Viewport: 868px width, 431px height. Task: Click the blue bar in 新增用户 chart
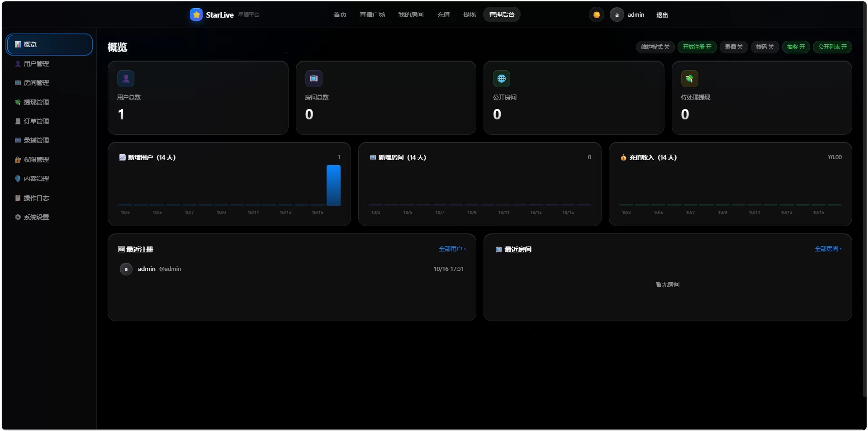pyautogui.click(x=333, y=185)
